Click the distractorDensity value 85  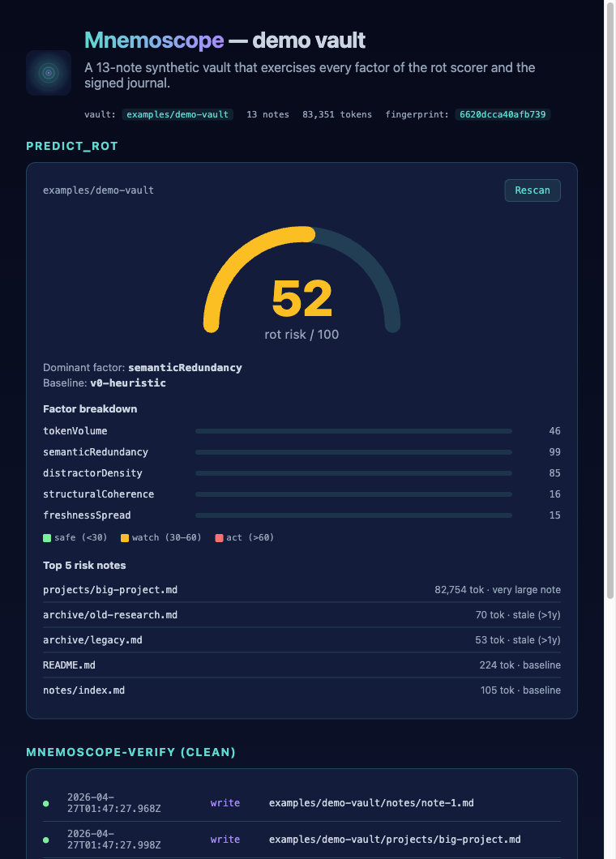554,473
